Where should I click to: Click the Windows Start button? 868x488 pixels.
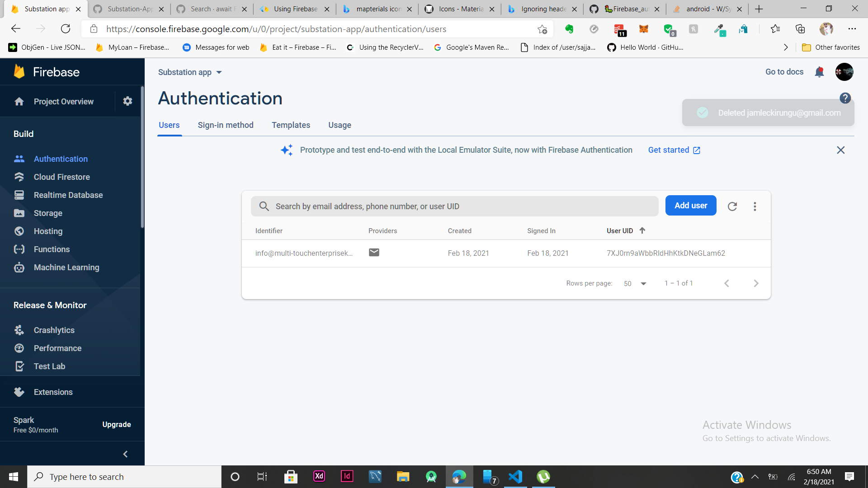14,477
